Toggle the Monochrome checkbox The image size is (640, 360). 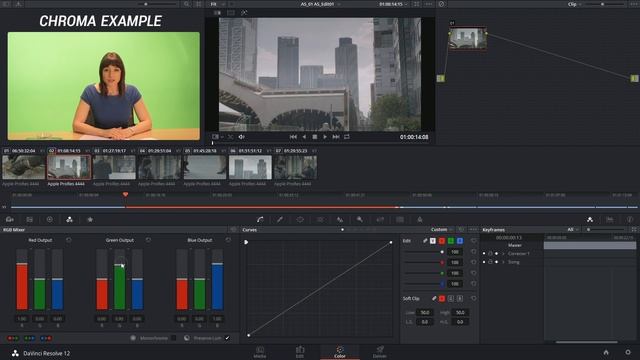pyautogui.click(x=174, y=338)
